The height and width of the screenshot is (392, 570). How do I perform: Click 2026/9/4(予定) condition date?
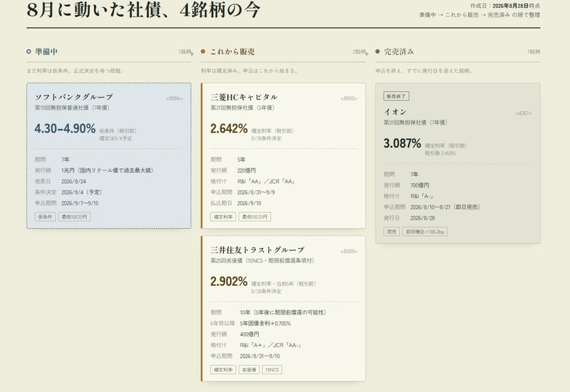coord(82,192)
